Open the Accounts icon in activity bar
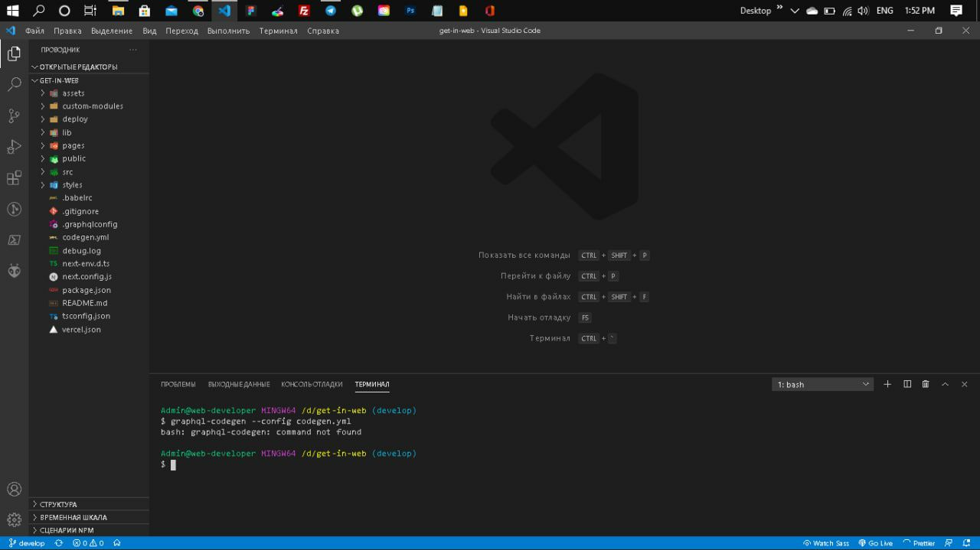Image resolution: width=980 pixels, height=550 pixels. [14, 489]
